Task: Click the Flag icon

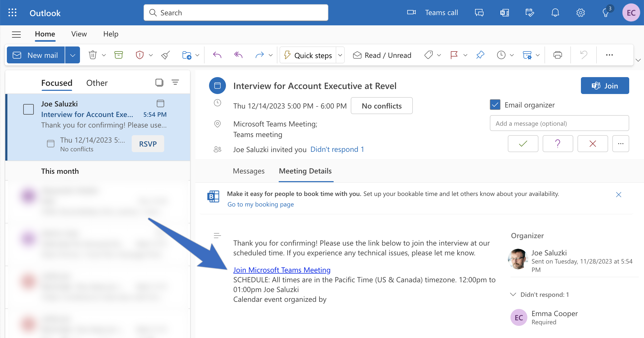Action: point(454,55)
